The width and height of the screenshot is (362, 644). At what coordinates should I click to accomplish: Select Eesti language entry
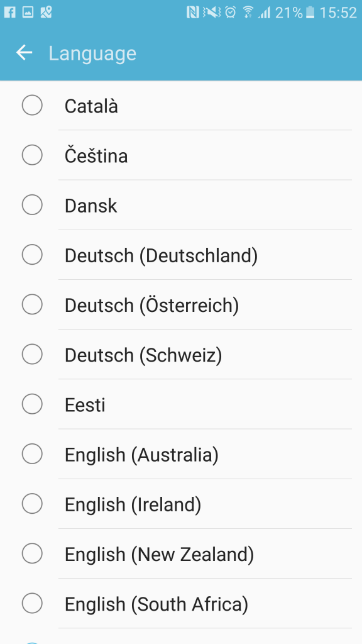pyautogui.click(x=181, y=404)
